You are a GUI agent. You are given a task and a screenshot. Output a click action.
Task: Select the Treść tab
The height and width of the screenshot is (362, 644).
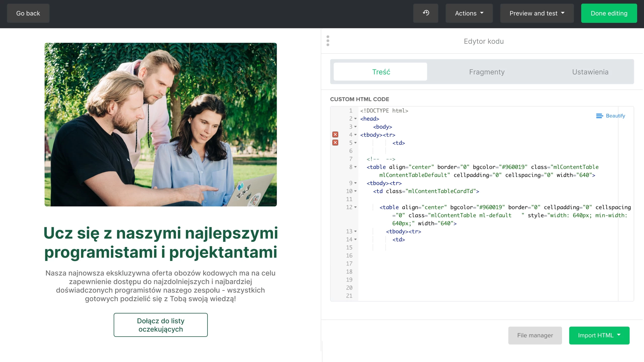381,72
